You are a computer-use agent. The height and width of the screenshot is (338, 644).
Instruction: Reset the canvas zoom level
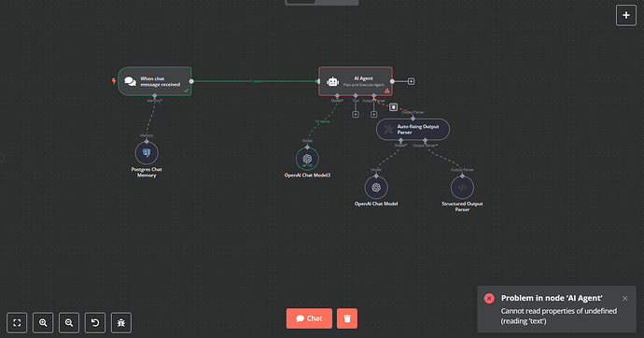click(95, 322)
